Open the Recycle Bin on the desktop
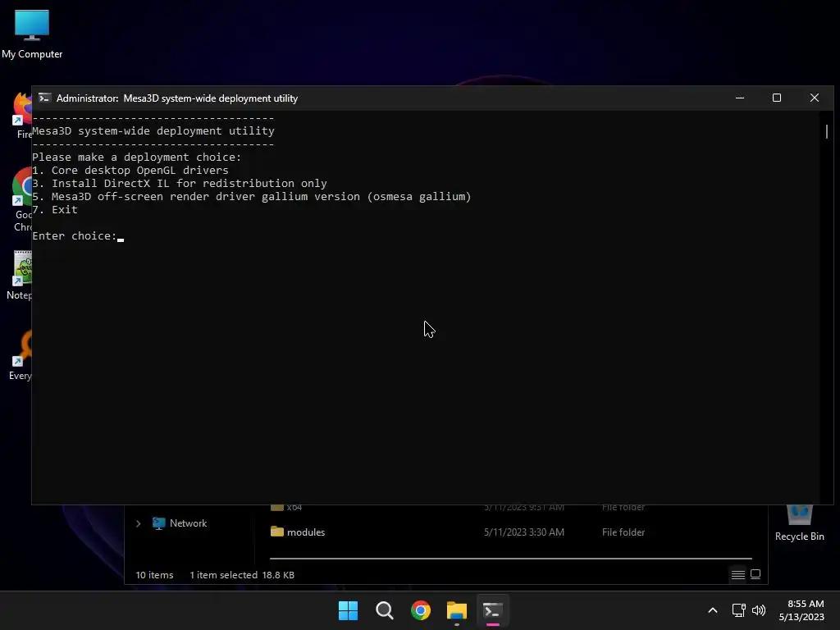This screenshot has height=630, width=840. [799, 523]
